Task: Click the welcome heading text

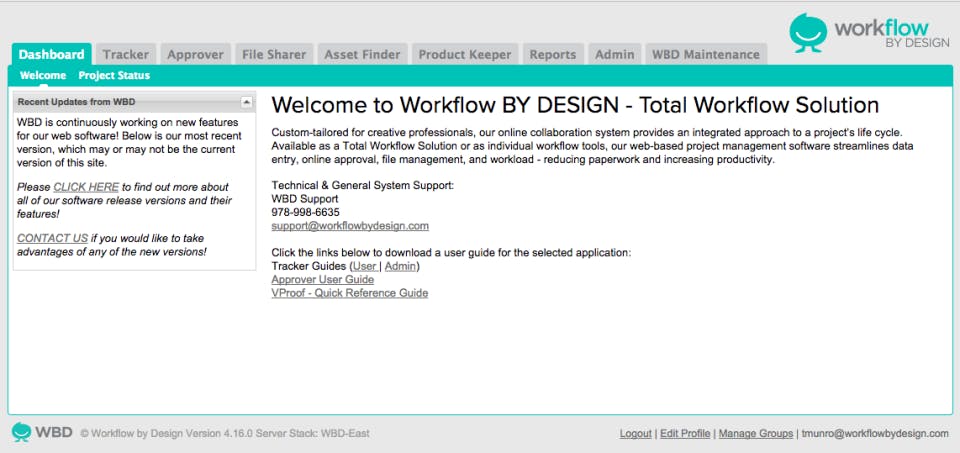Action: tap(575, 105)
